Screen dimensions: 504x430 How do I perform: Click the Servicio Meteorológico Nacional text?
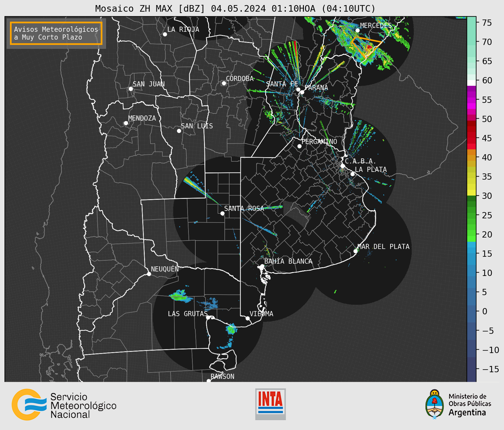pos(83,405)
